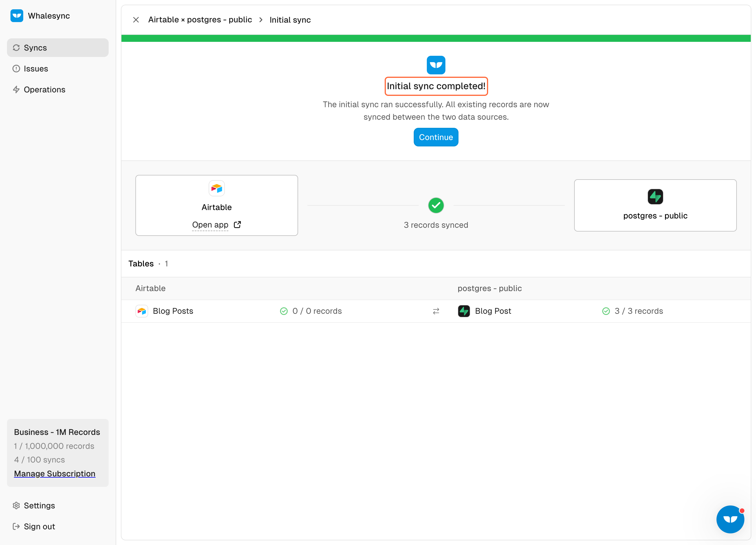Screen dimensions: 756x545
Task: Click the Business - 1M Records plan label
Action: [57, 432]
